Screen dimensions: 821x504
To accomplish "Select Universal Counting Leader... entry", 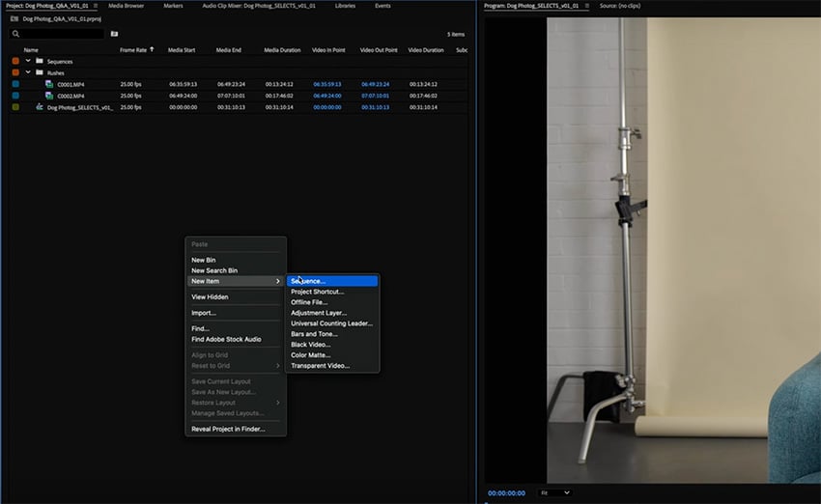I will click(x=332, y=323).
